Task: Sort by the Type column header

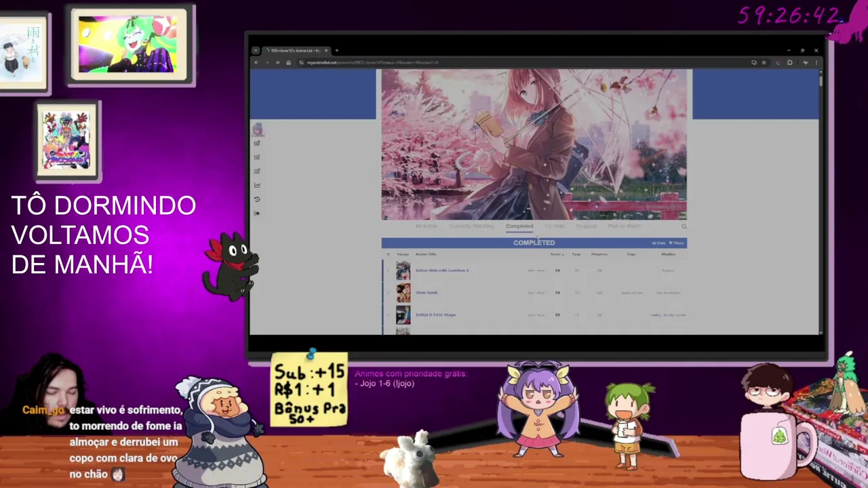Action: coord(576,254)
